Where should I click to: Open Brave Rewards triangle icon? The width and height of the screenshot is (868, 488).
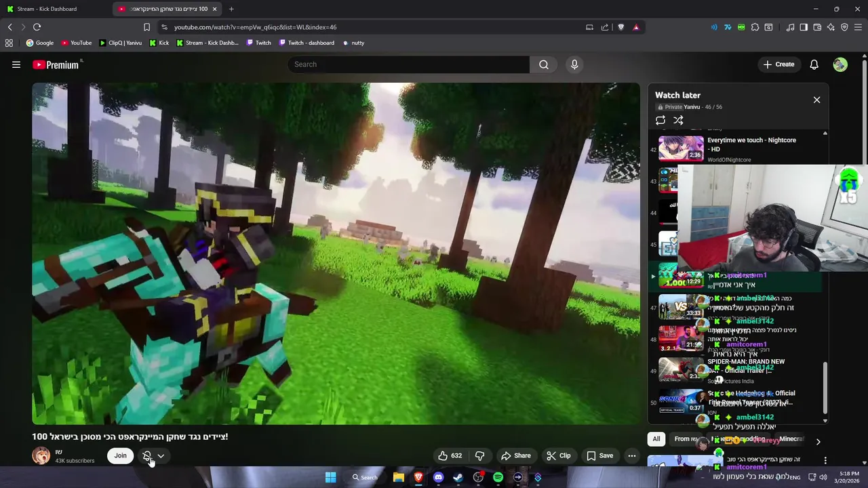636,27
